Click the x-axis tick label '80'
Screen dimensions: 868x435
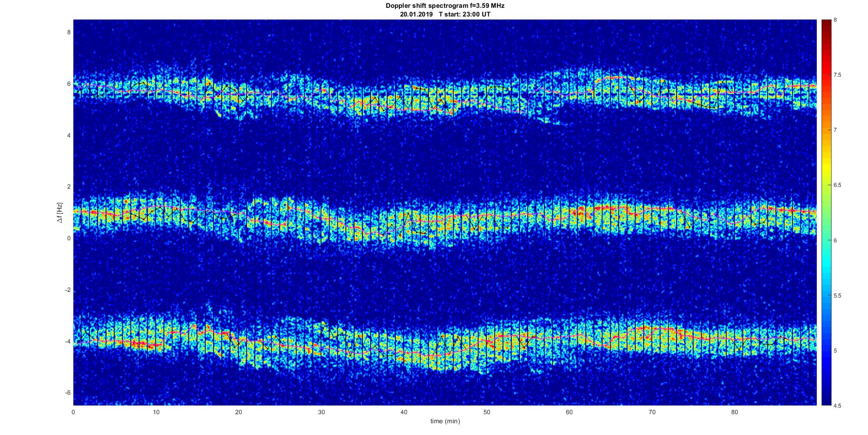click(x=735, y=412)
